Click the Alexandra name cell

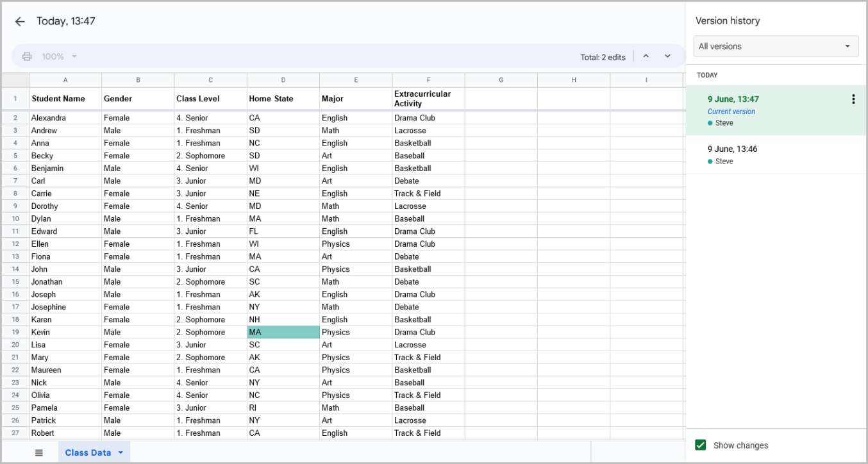65,118
